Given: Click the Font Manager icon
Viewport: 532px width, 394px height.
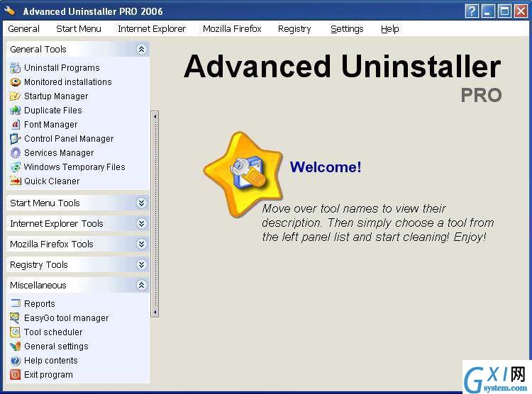Looking at the screenshot, I should pyautogui.click(x=16, y=125).
